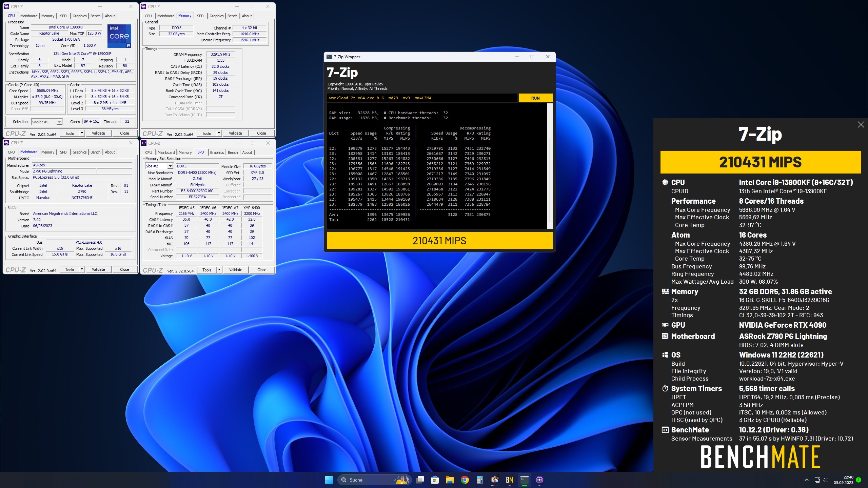The height and width of the screenshot is (488, 868).
Task: Click the Cores field showing 8P + 16E
Action: click(x=91, y=122)
